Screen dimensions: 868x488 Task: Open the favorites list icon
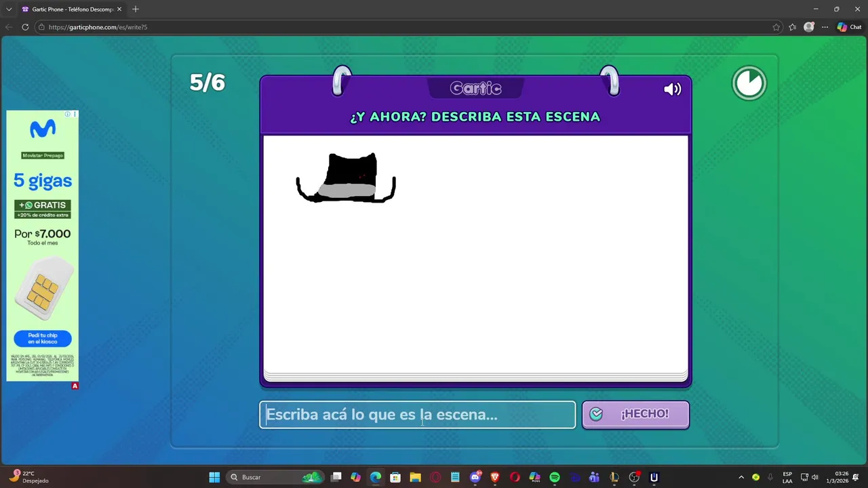(x=792, y=27)
